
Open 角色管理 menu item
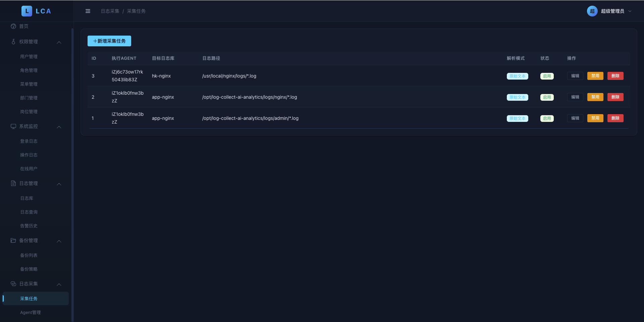(29, 70)
